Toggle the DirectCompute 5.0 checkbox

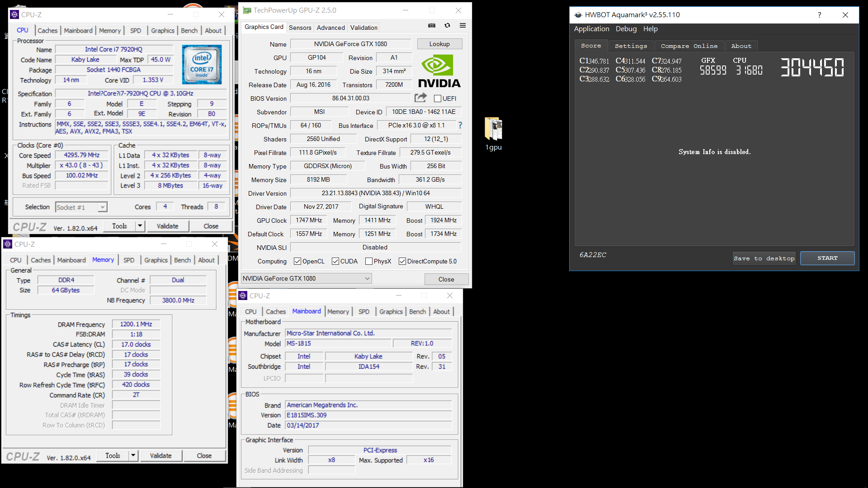pyautogui.click(x=402, y=261)
